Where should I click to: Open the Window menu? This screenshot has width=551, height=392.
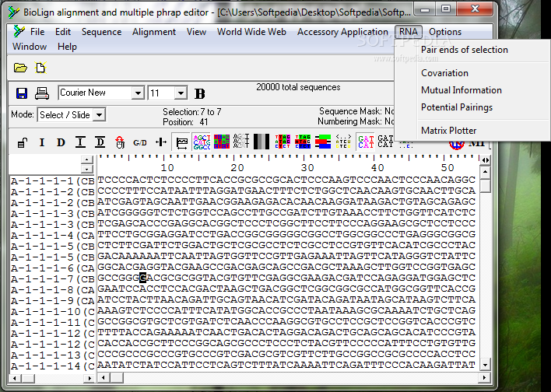click(x=30, y=47)
